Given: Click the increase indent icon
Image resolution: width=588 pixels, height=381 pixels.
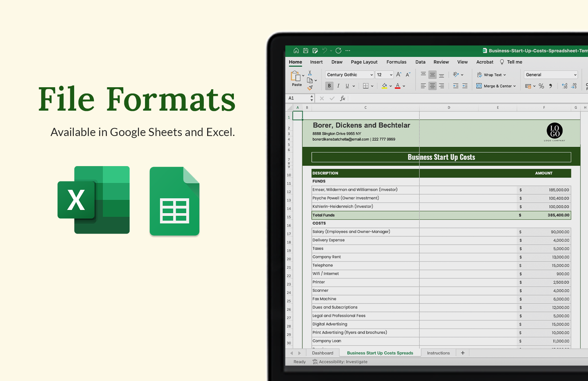Looking at the screenshot, I should coord(464,86).
